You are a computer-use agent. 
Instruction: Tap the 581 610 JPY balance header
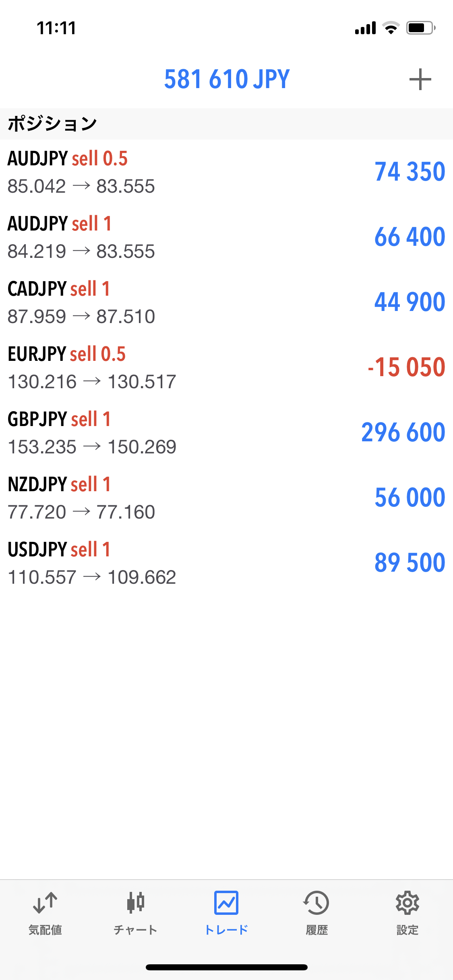pos(227,79)
